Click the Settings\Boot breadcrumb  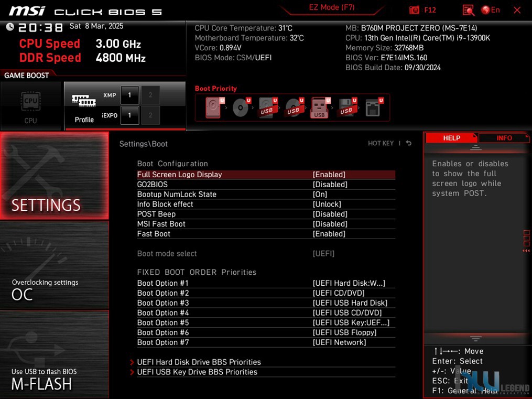pyautogui.click(x=144, y=144)
